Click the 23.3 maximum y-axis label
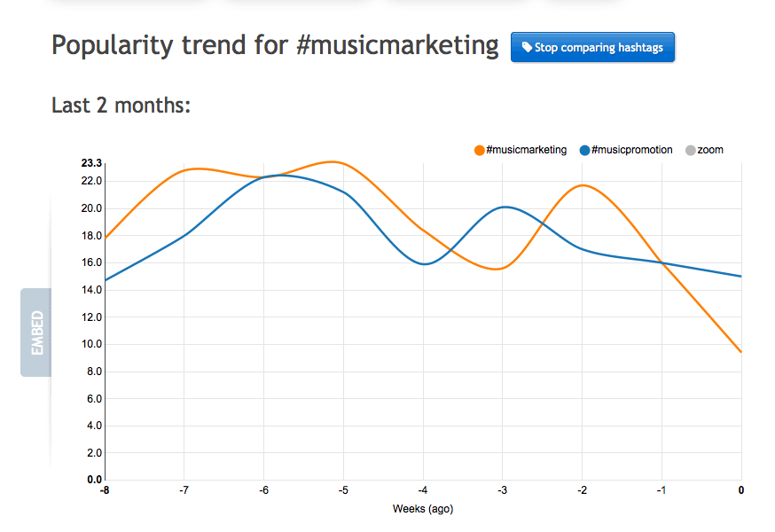775x532 pixels. click(91, 163)
